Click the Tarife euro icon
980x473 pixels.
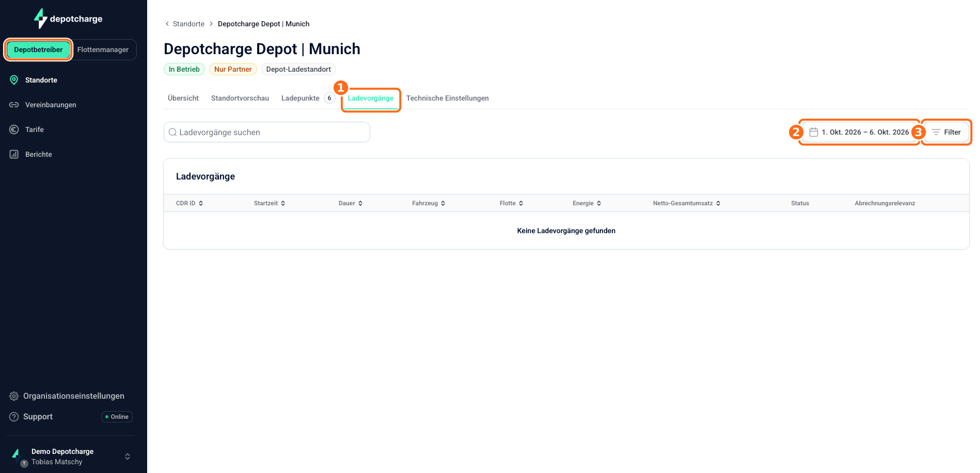(14, 129)
